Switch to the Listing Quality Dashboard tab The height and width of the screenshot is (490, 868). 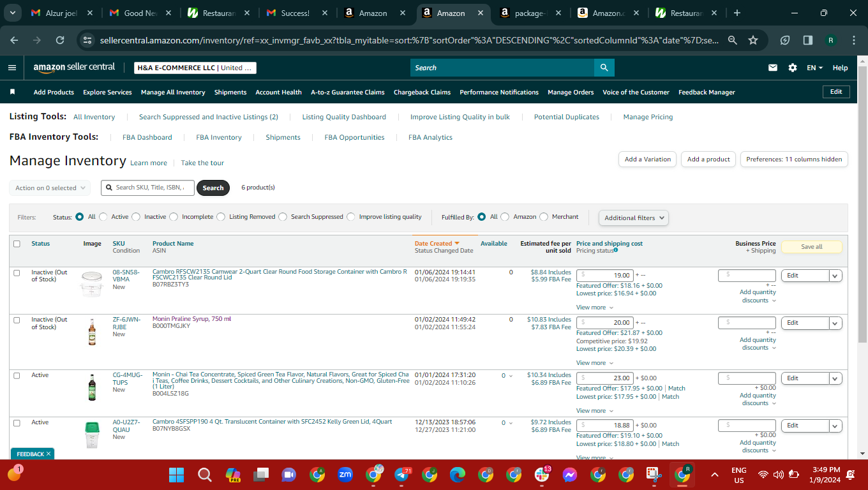click(344, 117)
